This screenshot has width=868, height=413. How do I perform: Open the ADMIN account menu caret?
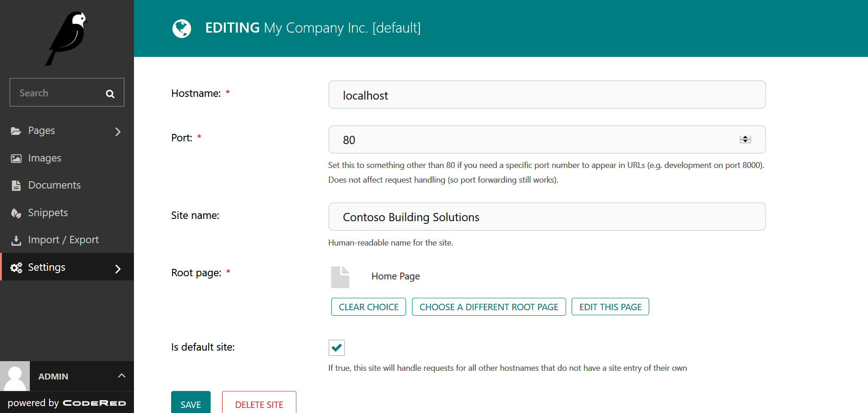[122, 376]
